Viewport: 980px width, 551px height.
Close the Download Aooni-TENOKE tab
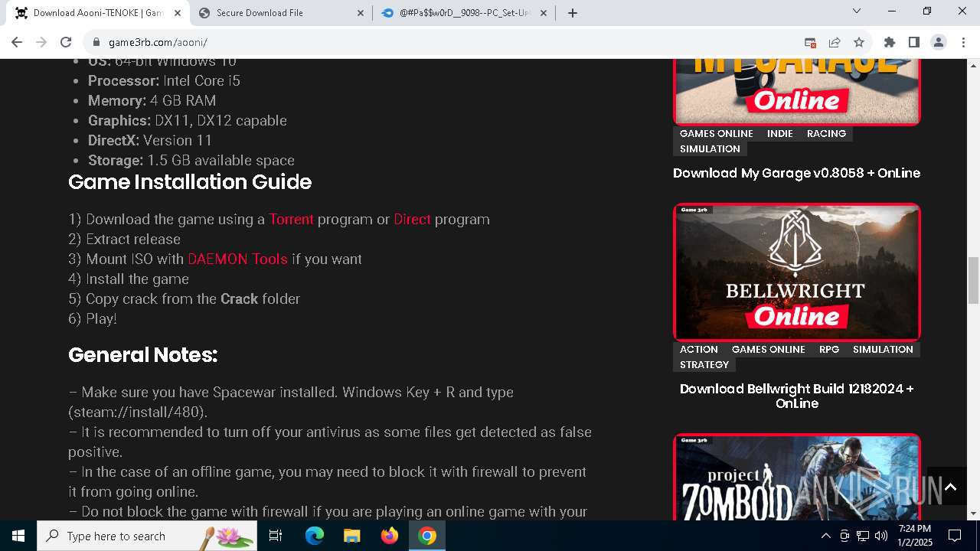click(178, 13)
